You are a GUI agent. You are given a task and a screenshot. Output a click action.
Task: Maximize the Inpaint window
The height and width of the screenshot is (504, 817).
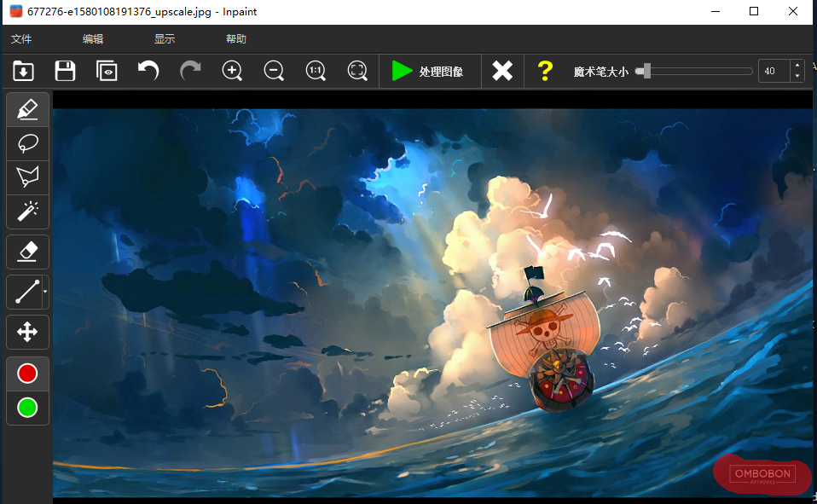[x=754, y=11]
